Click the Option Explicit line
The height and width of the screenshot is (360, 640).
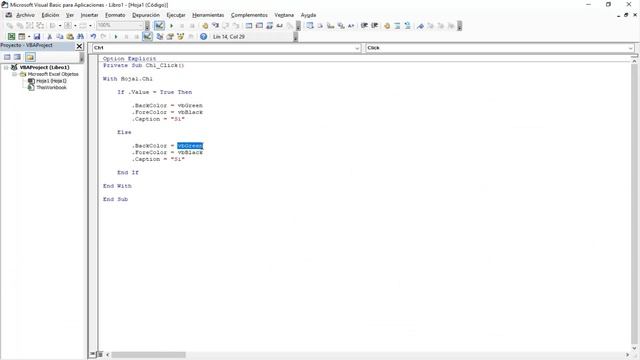(129, 59)
